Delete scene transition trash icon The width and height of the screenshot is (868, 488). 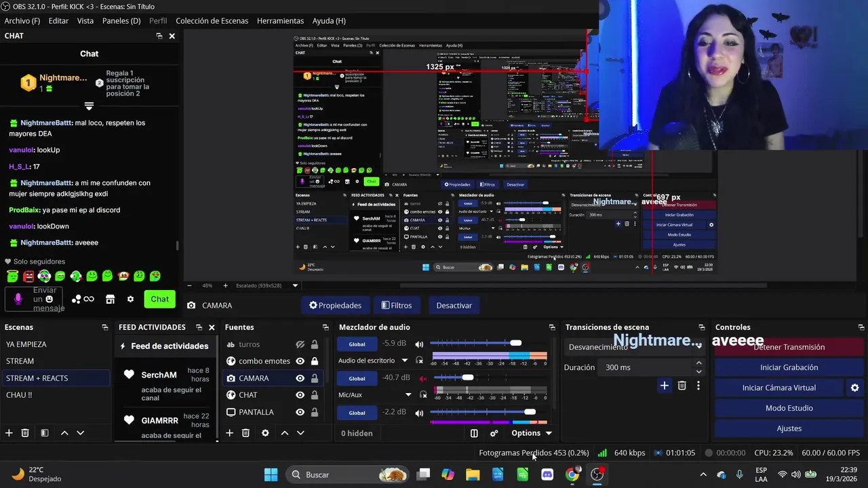click(x=682, y=386)
